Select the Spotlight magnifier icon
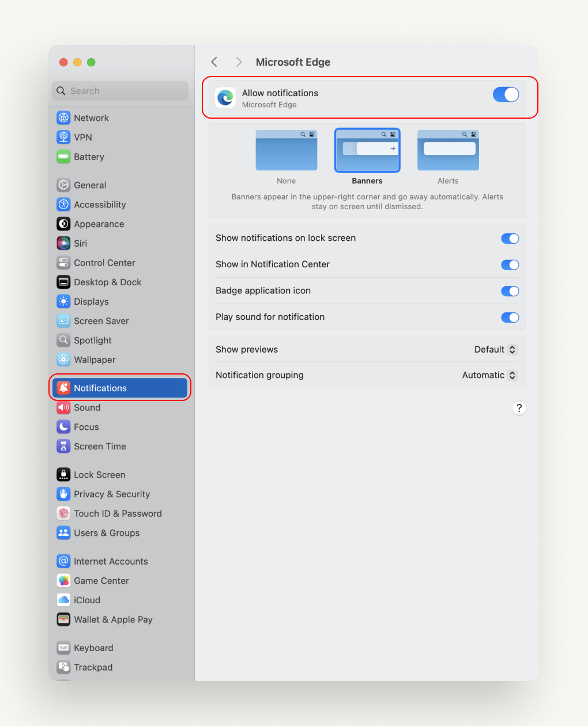The image size is (588, 726). point(63,340)
